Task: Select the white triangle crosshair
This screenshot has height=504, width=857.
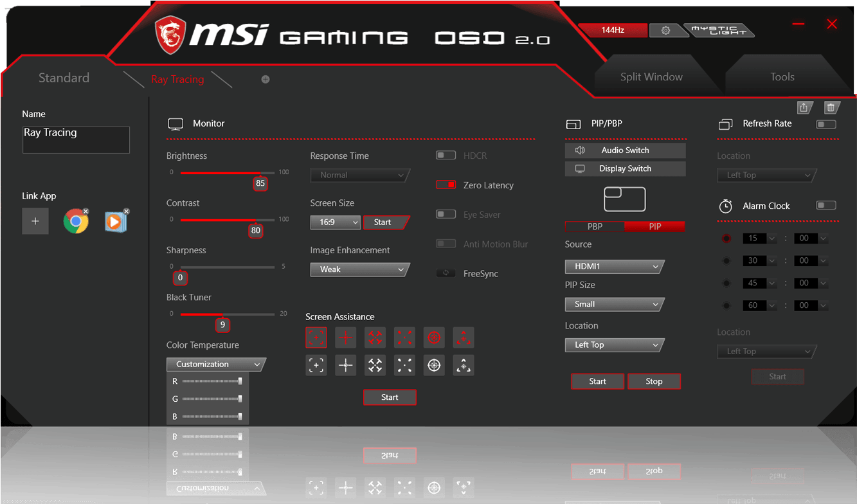Action: pyautogui.click(x=464, y=365)
